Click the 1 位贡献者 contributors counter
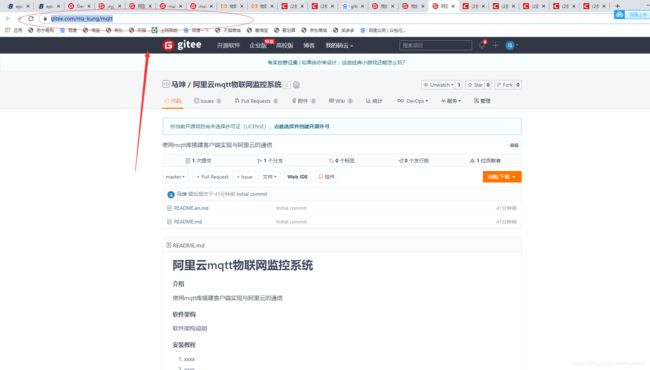Screen dimensions: 650x370 (485, 160)
